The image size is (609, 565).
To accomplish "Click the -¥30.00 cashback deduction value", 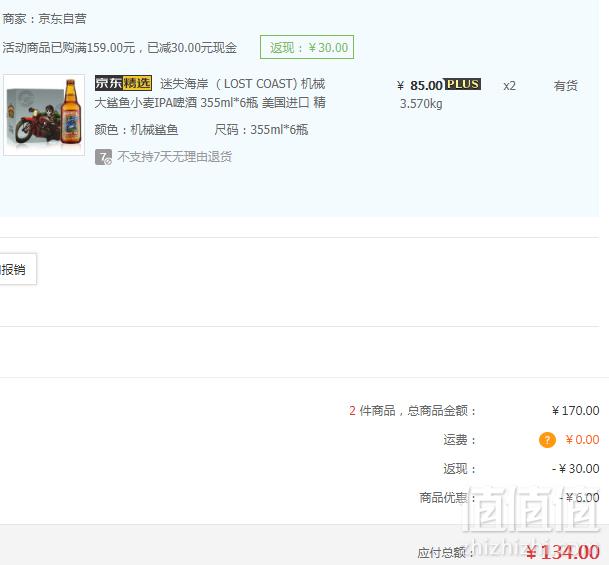I will click(576, 469).
